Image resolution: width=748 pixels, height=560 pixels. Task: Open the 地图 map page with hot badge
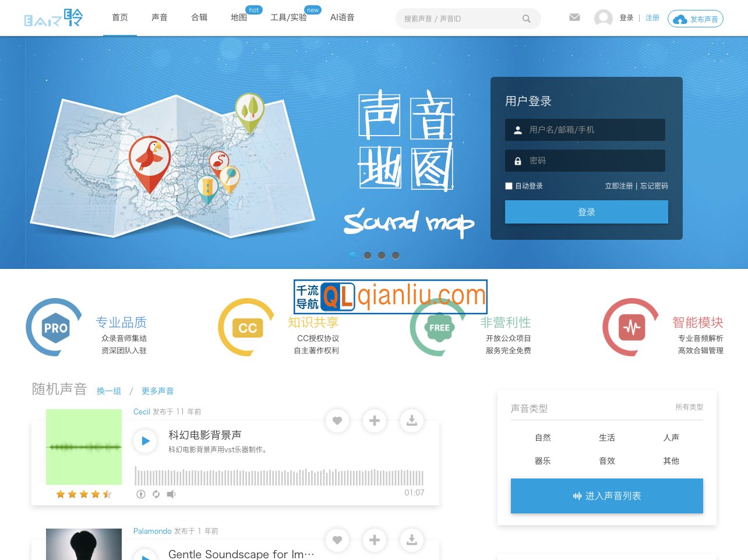[238, 17]
